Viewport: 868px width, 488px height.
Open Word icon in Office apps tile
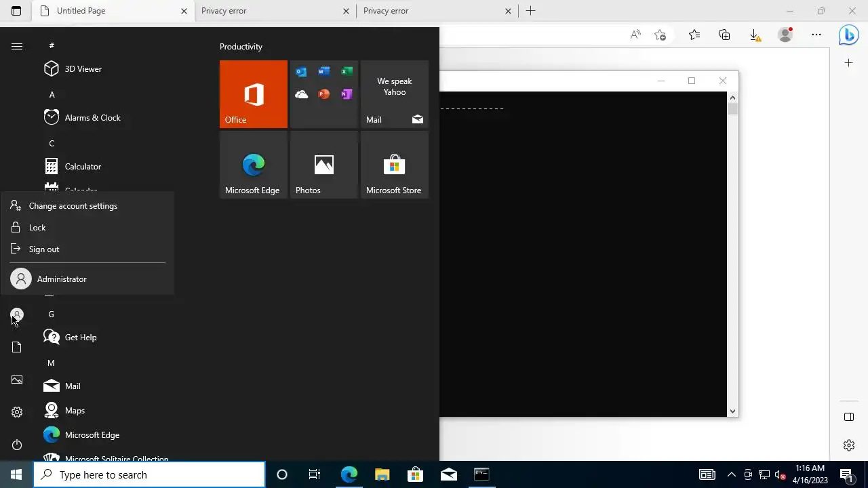tap(324, 72)
